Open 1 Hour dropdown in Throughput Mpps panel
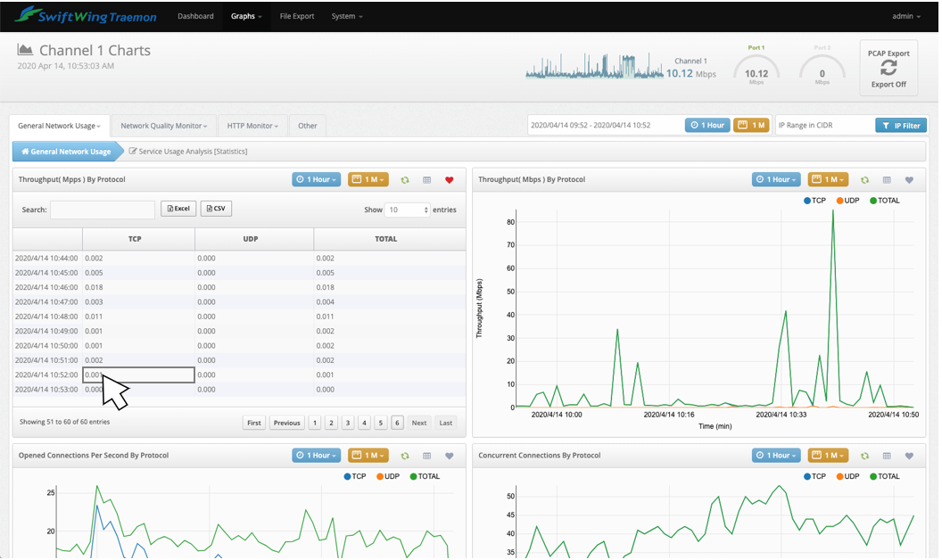 [317, 179]
